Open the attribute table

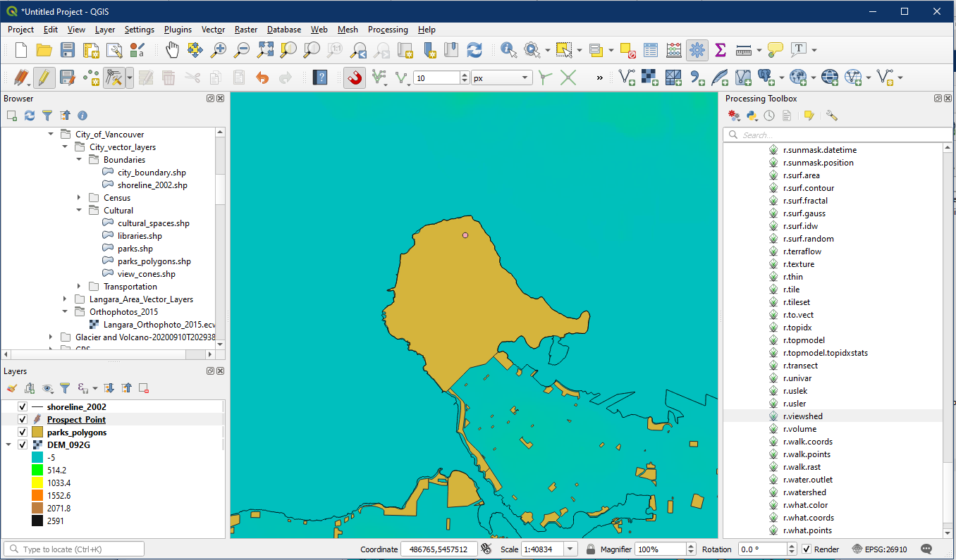651,50
